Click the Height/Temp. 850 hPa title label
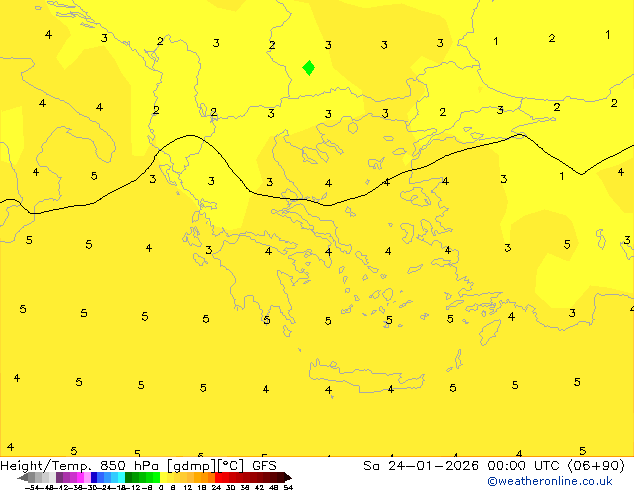The image size is (634, 490). [x=82, y=465]
